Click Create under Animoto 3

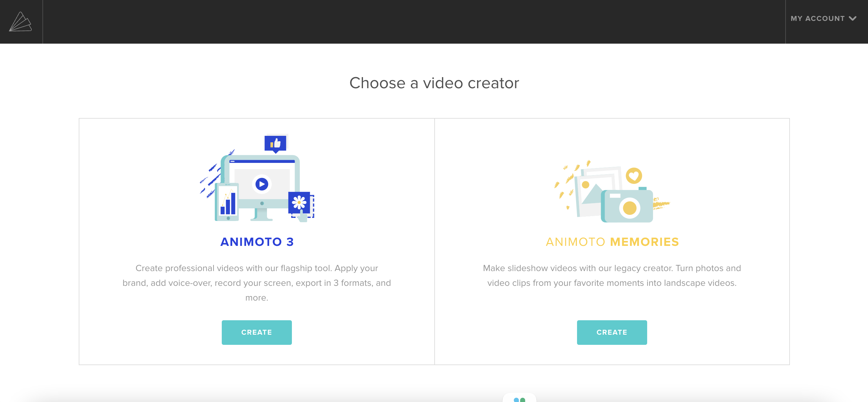coord(257,332)
